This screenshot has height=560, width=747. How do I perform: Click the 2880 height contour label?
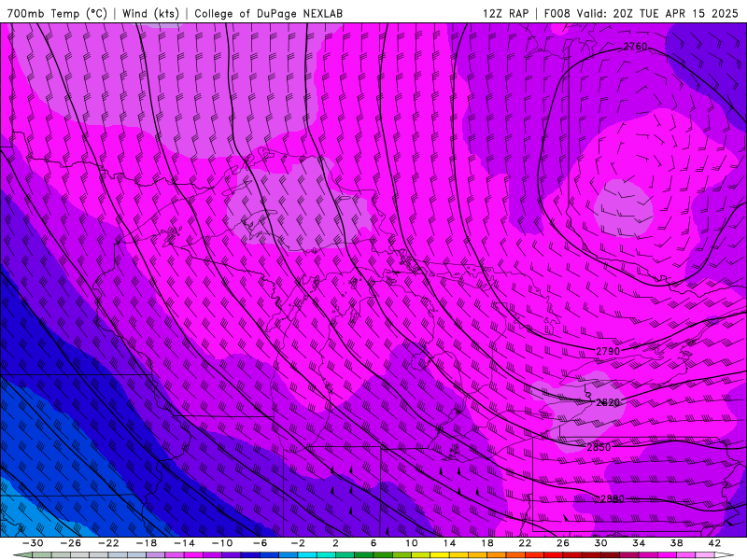point(613,499)
